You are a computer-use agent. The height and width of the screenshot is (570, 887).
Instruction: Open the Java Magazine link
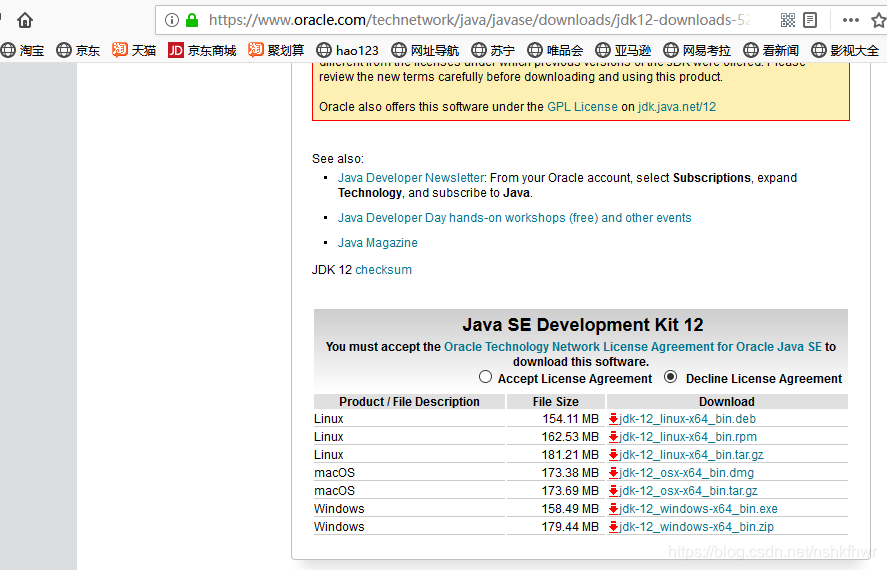click(377, 243)
